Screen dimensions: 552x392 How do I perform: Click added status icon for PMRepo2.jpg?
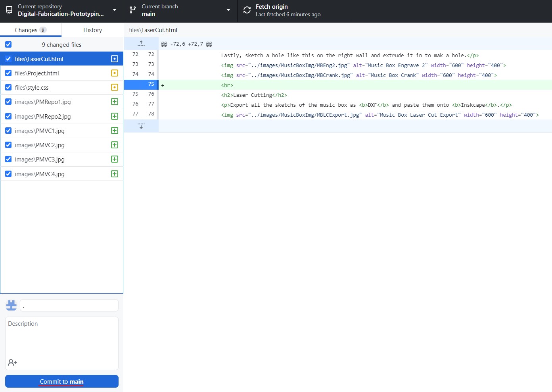tap(115, 116)
